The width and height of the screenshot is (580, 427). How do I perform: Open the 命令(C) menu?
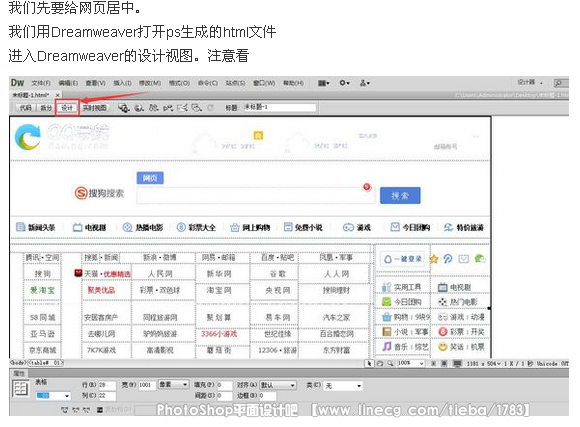[x=208, y=83]
